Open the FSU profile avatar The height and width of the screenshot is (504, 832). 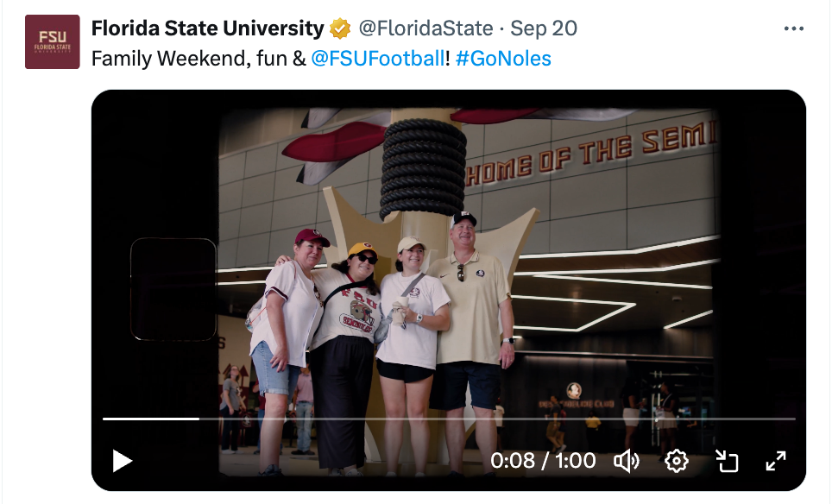click(53, 41)
